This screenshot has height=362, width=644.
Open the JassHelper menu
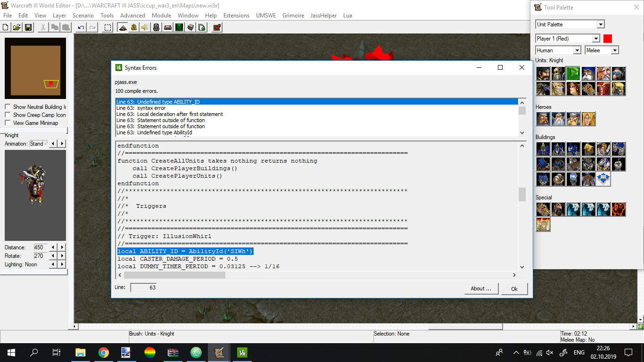click(323, 16)
